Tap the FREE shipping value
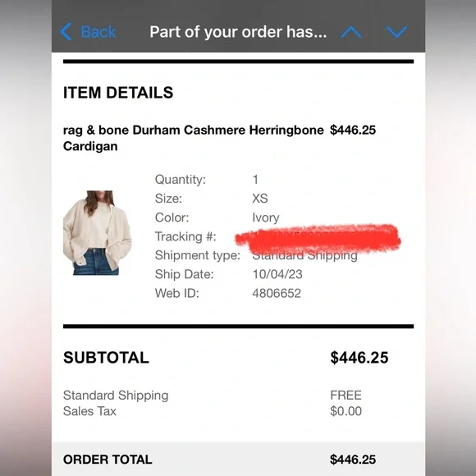 tap(346, 396)
